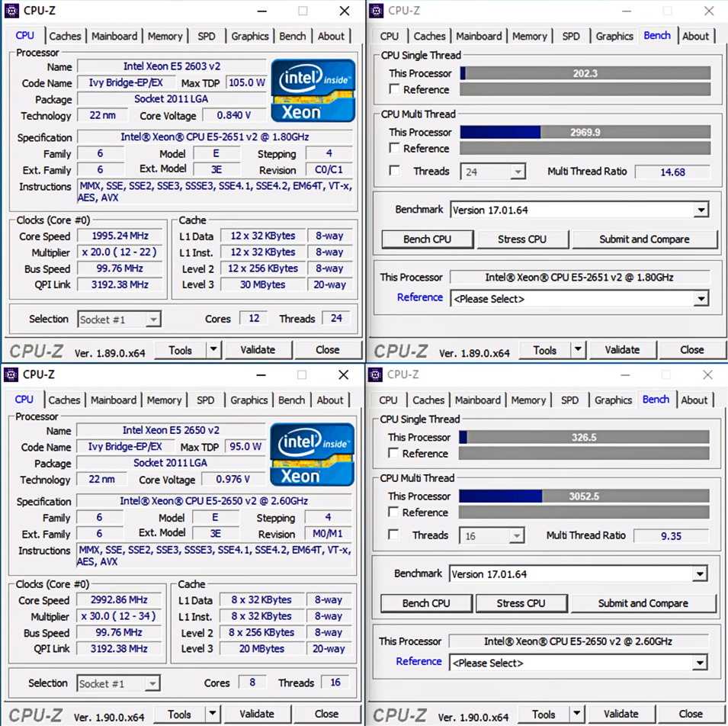Click Name field 'Intel Xeon E5 2603 v2'
Screen dimensions: 728x726
[172, 66]
